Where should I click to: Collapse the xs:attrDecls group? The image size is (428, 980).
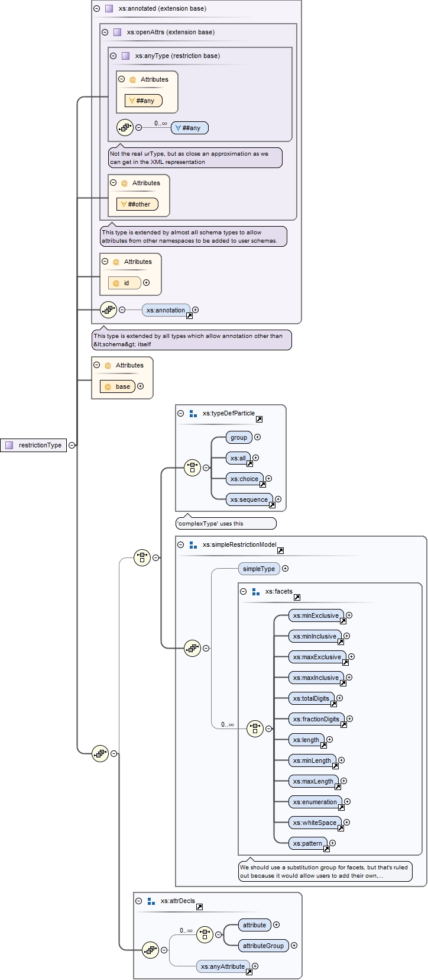(139, 901)
